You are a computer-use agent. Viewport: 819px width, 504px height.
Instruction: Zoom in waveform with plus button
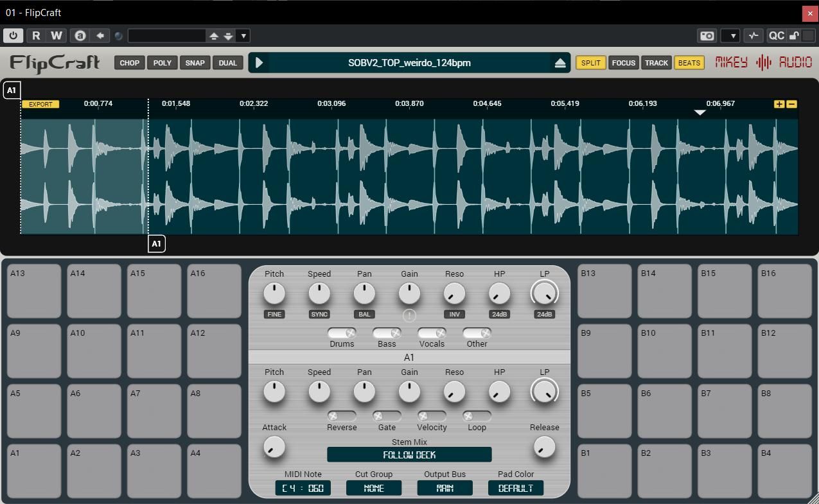[779, 104]
